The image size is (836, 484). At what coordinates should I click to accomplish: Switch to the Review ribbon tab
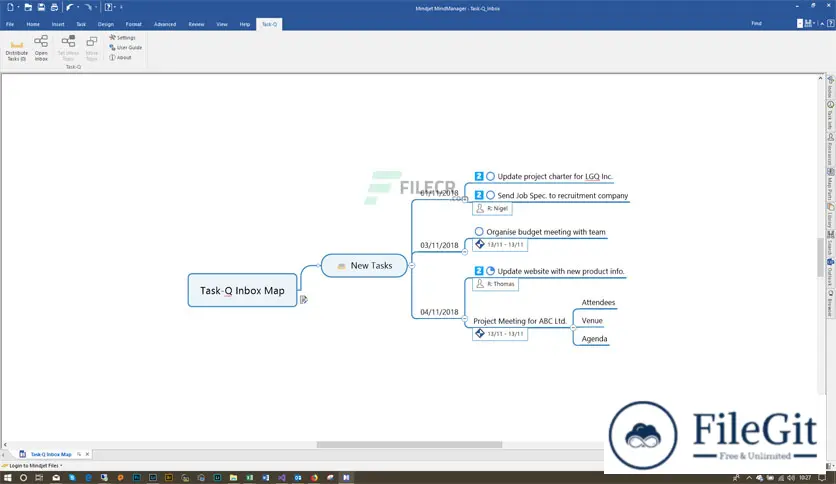(x=196, y=24)
